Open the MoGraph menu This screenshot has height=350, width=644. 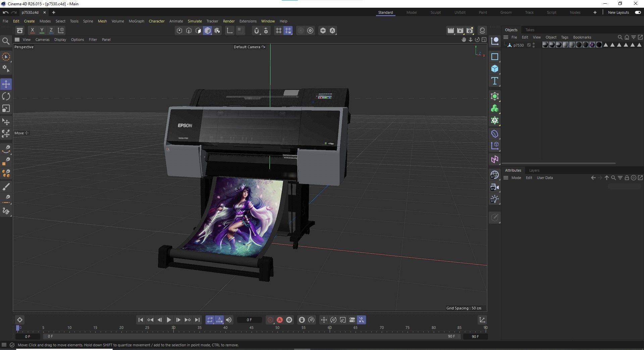pos(137,21)
